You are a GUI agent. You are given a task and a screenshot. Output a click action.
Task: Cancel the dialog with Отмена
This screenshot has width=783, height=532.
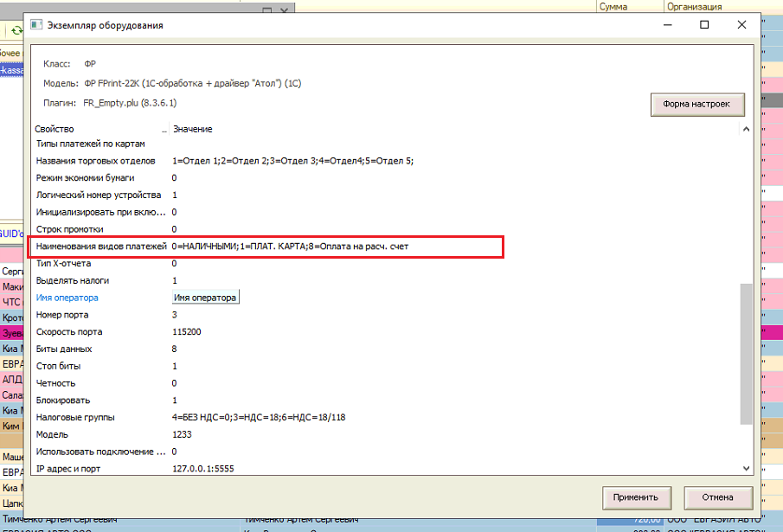click(x=717, y=497)
